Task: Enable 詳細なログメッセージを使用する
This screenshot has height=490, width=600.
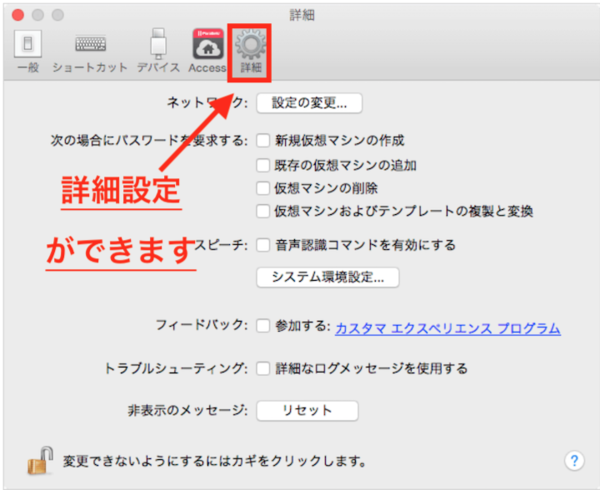Action: [263, 369]
